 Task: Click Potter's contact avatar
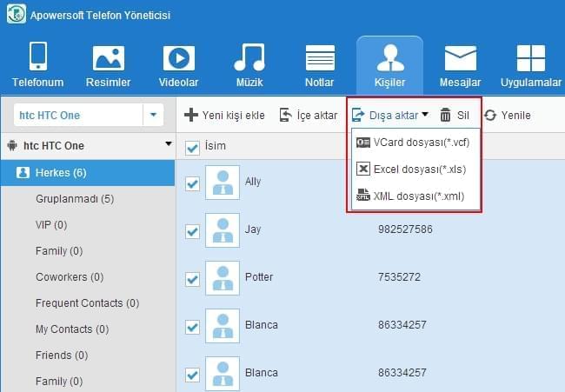223,278
